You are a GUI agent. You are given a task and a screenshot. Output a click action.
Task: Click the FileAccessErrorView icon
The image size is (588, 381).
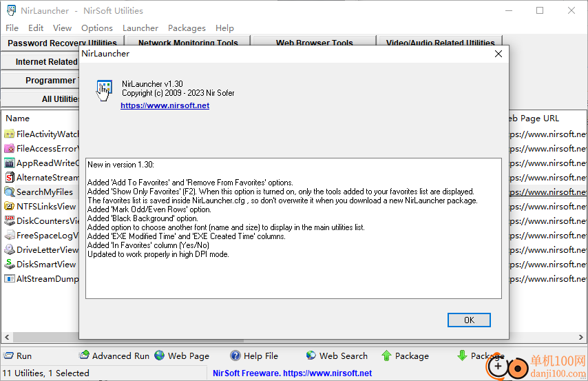(10, 149)
